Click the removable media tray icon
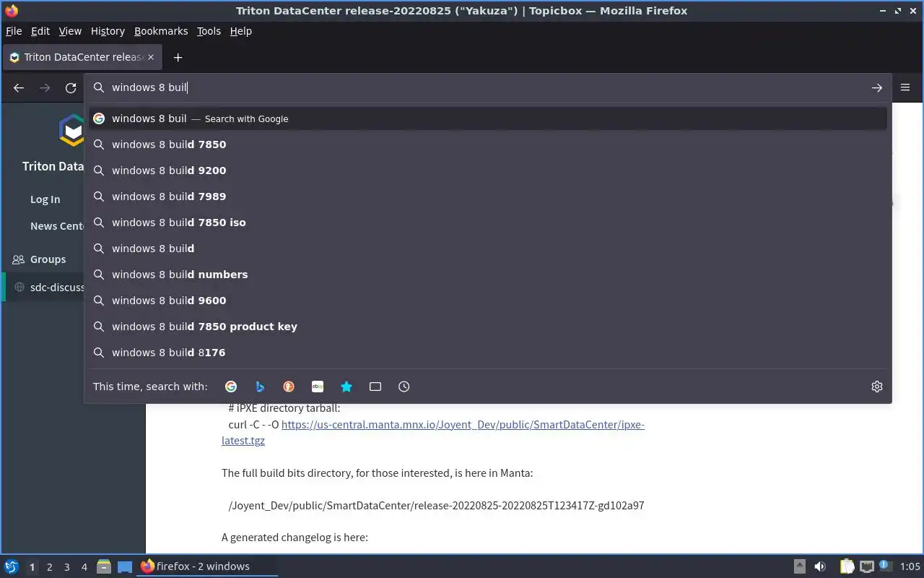This screenshot has width=924, height=578. (800, 566)
